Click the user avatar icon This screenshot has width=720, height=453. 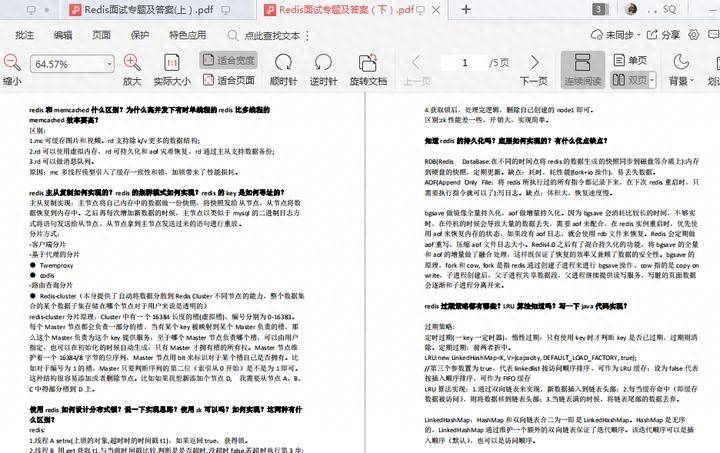tap(631, 9)
